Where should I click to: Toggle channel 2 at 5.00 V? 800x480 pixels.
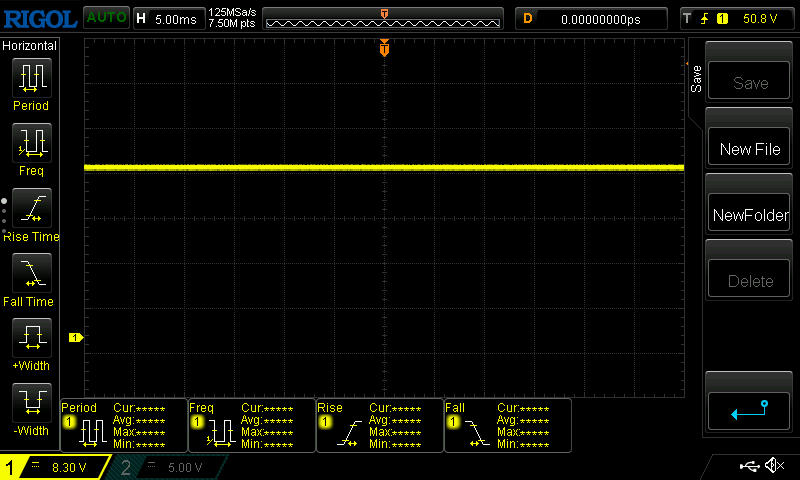coord(170,467)
